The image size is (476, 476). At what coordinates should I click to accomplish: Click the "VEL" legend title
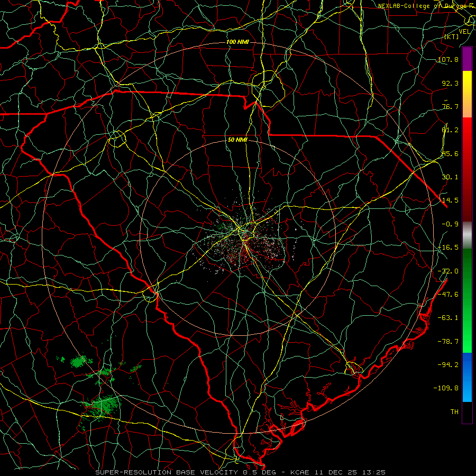click(464, 32)
